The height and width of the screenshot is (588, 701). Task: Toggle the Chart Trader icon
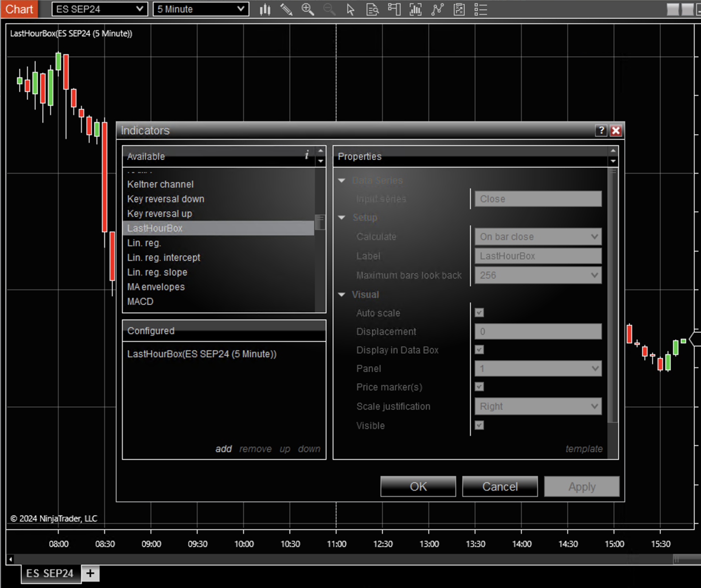(x=394, y=9)
